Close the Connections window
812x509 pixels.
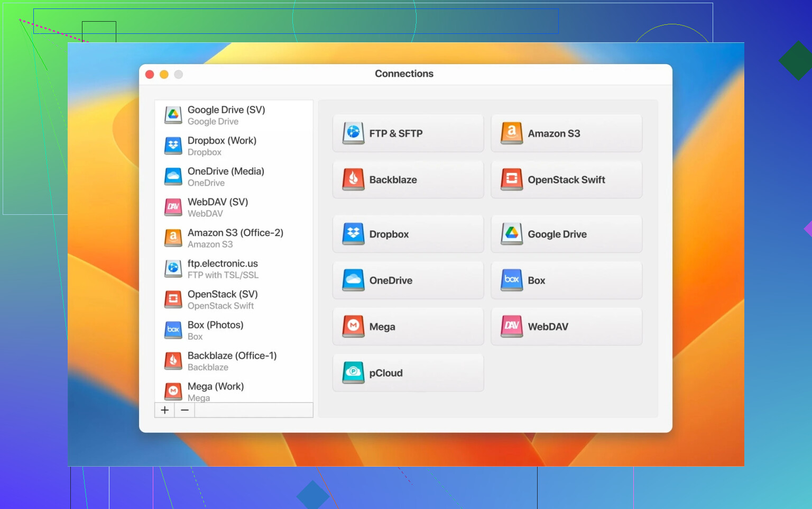pyautogui.click(x=150, y=75)
